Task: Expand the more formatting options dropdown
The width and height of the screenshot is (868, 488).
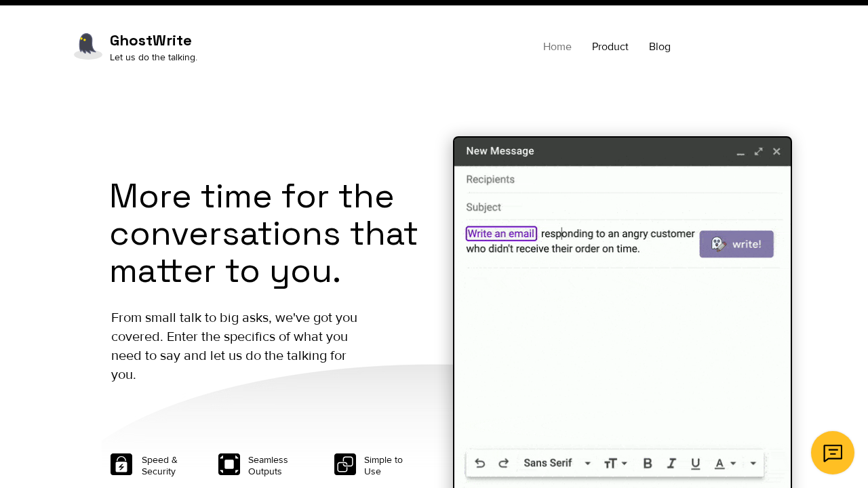Action: [x=753, y=463]
